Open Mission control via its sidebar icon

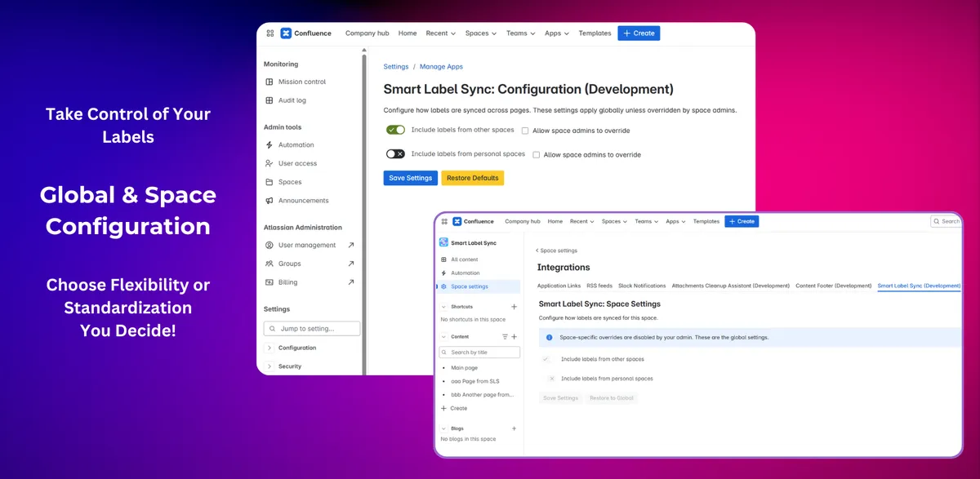[x=269, y=82]
